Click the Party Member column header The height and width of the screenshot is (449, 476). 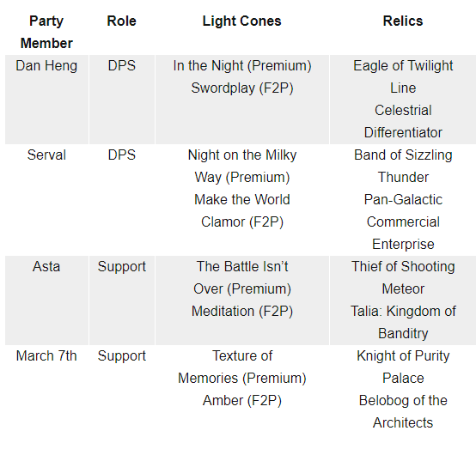(46, 32)
